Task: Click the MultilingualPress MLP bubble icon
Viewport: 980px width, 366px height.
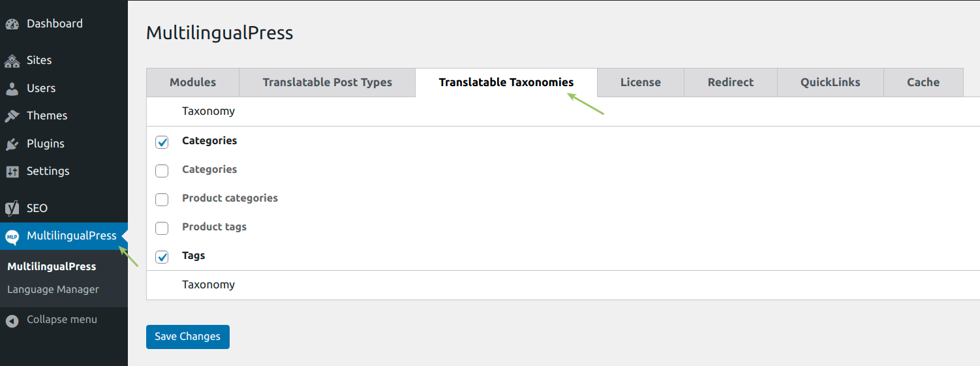Action: click(12, 237)
